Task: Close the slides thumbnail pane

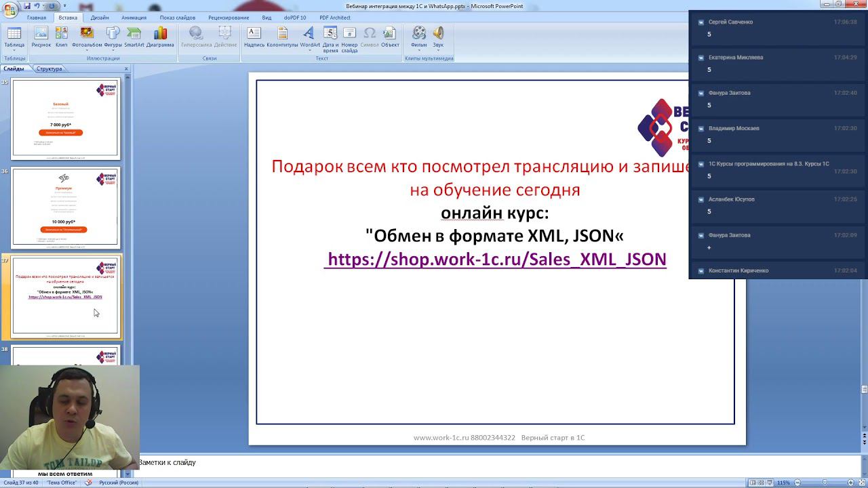Action: pyautogui.click(x=126, y=68)
